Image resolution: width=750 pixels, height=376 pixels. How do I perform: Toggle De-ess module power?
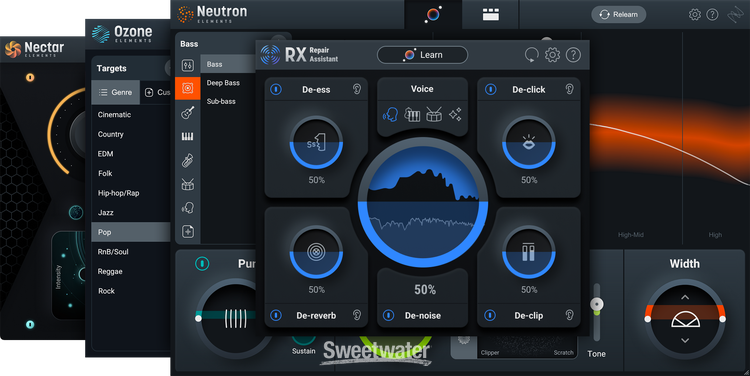point(276,89)
